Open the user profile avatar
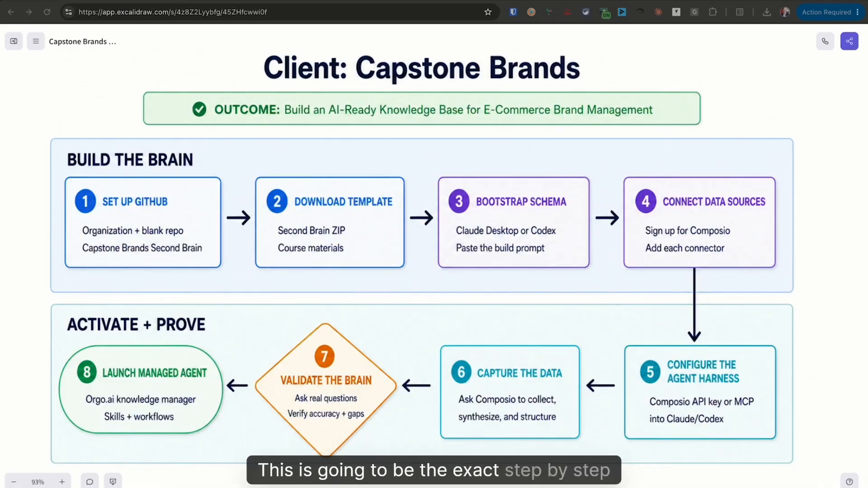The height and width of the screenshot is (488, 868). tap(785, 12)
